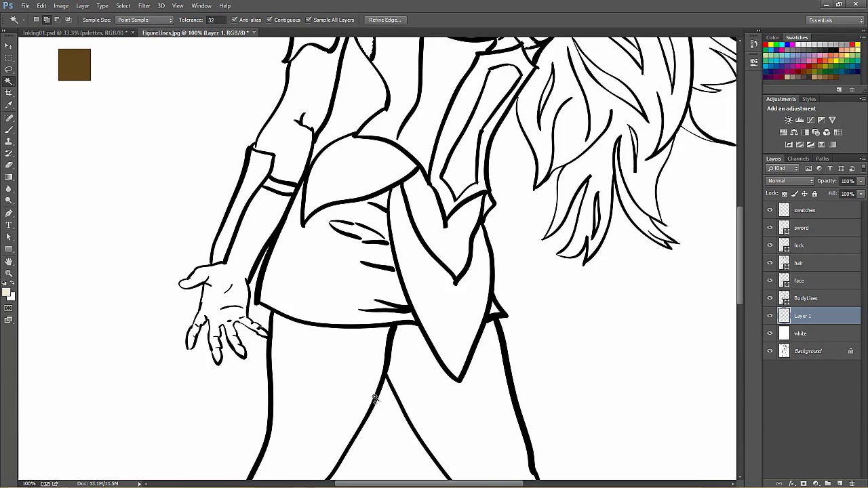Toggle the Anti-alias checkbox
The image size is (868, 488).
coord(235,20)
